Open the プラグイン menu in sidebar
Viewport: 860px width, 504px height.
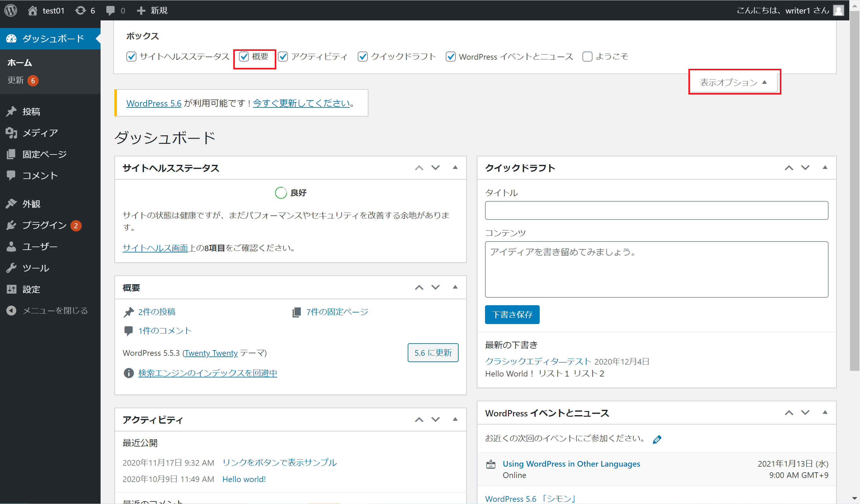(44, 225)
